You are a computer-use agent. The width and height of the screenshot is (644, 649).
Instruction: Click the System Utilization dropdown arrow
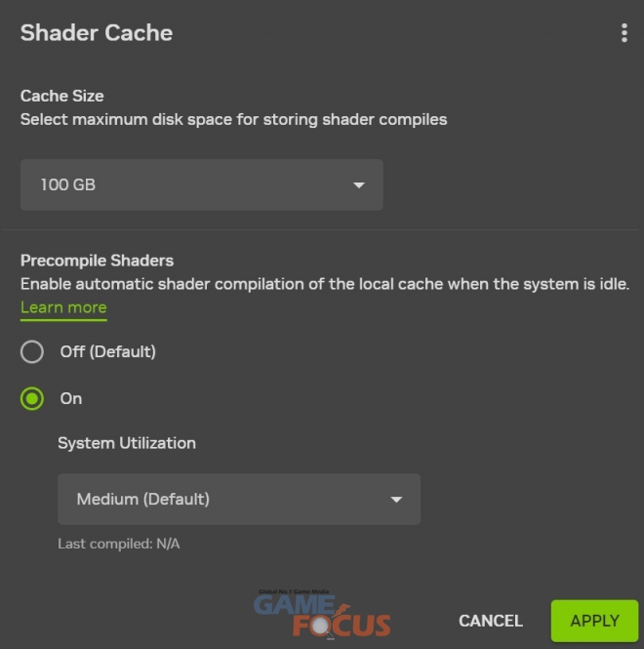(x=396, y=500)
